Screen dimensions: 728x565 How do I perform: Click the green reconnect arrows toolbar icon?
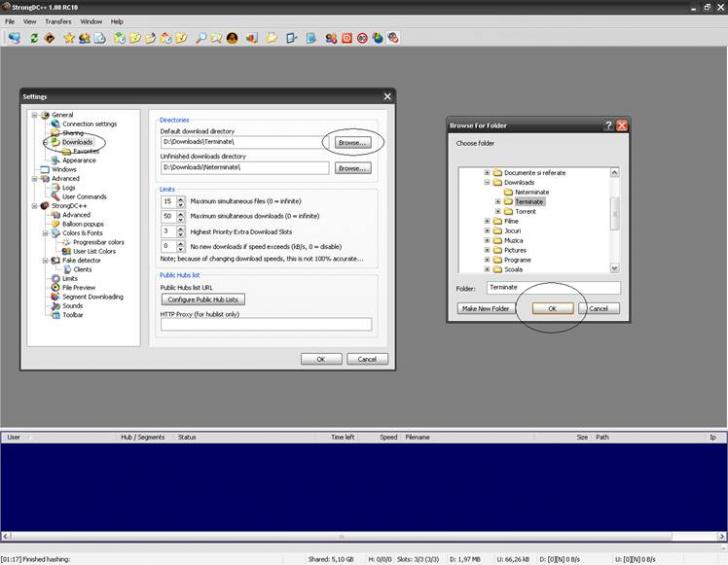(x=34, y=38)
